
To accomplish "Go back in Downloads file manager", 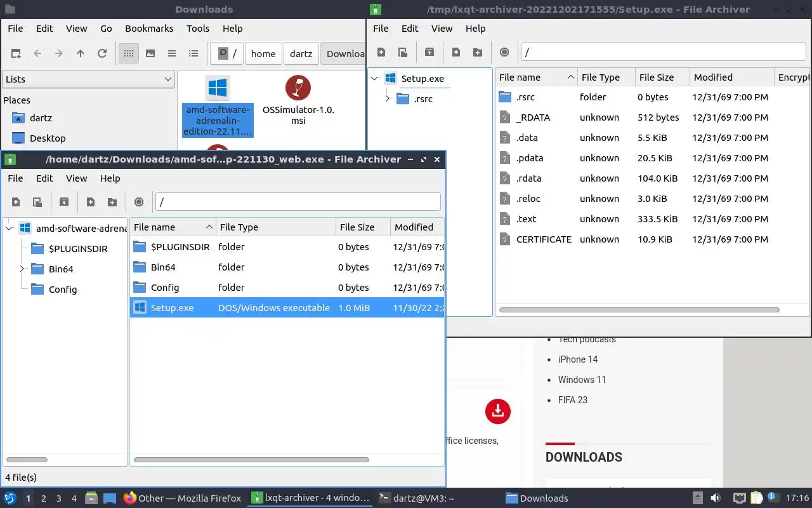I will pos(37,53).
